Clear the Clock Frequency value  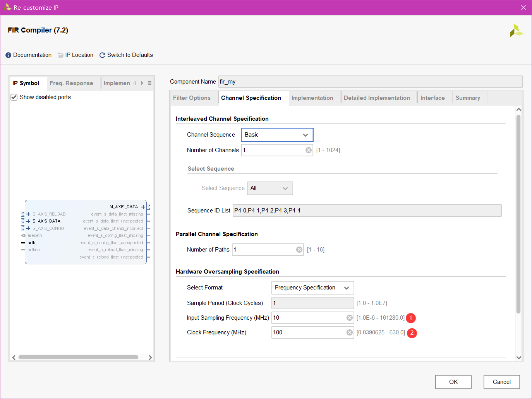click(350, 332)
